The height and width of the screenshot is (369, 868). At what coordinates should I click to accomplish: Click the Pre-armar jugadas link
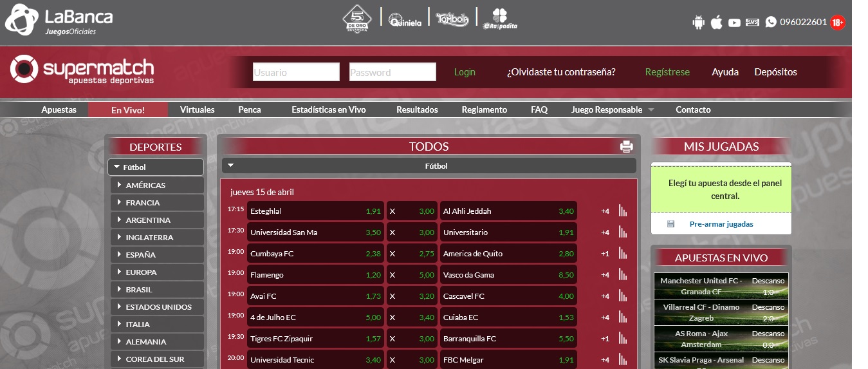point(721,224)
